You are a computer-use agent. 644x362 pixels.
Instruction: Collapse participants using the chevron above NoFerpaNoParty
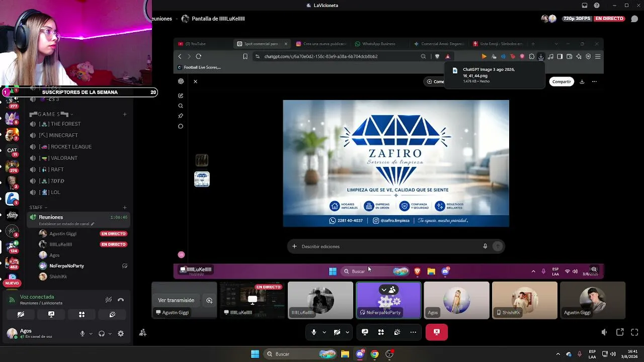pyautogui.click(x=384, y=290)
